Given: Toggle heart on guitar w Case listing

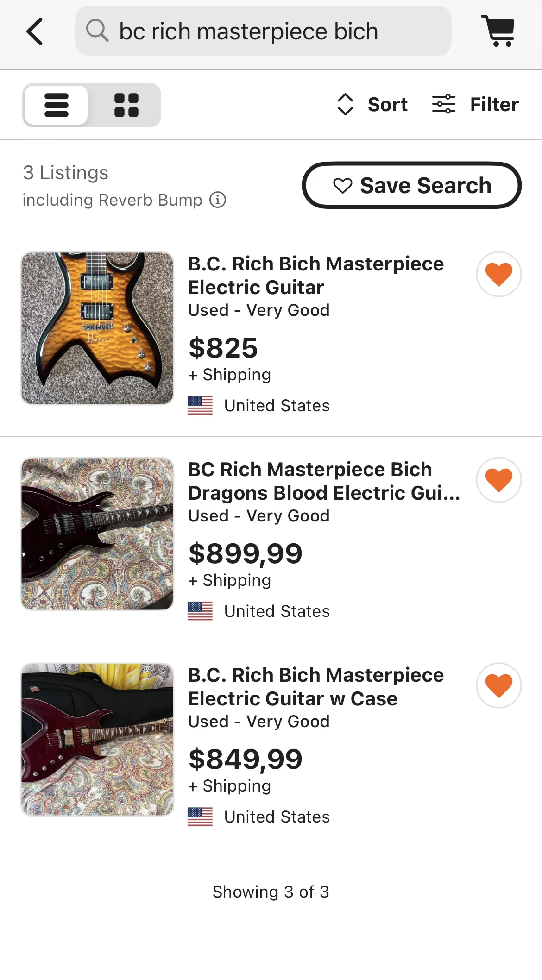Looking at the screenshot, I should (498, 685).
